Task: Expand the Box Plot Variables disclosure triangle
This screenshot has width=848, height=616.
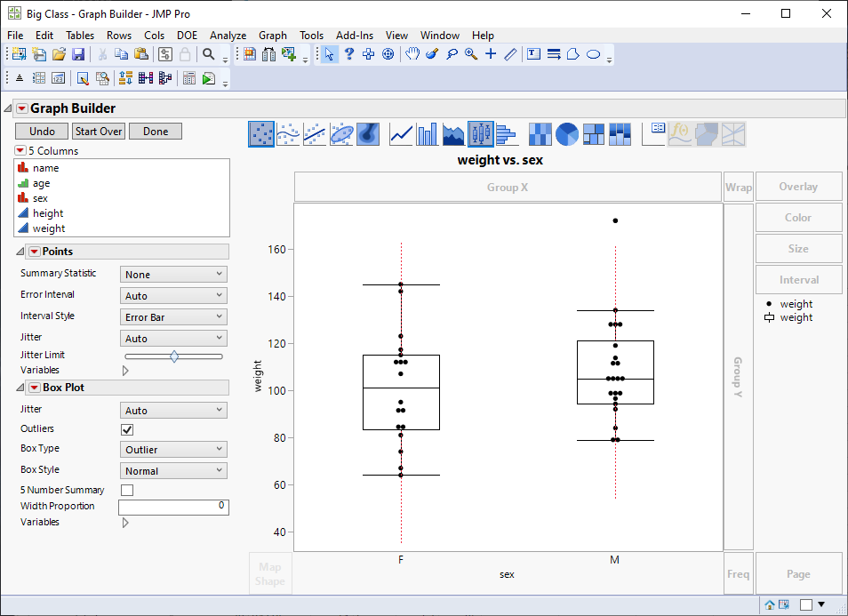Action: [x=124, y=523]
